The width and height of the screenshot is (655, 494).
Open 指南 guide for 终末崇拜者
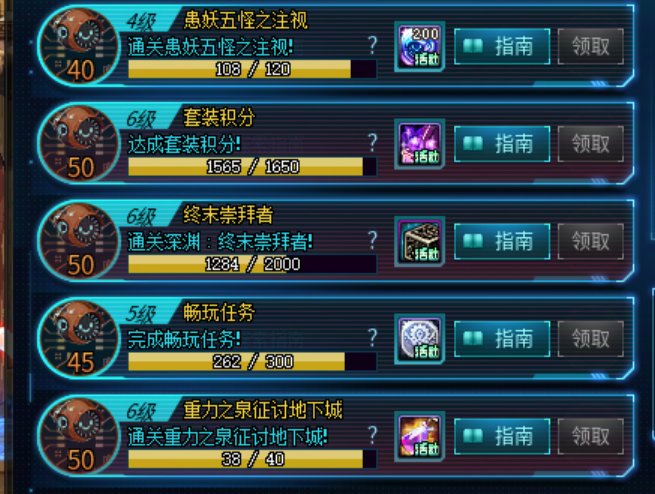[502, 242]
